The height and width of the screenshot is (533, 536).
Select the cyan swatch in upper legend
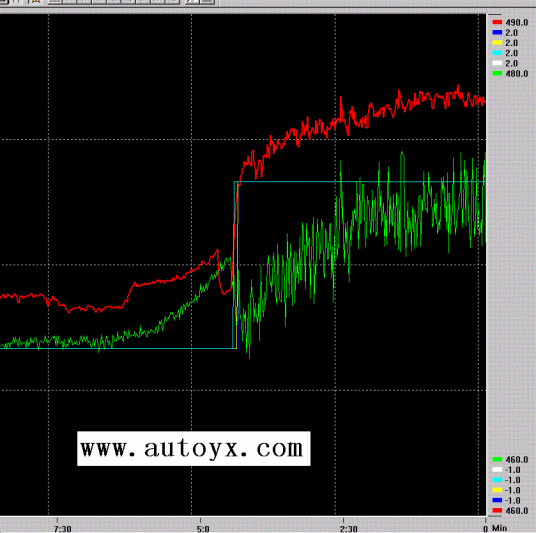(497, 53)
